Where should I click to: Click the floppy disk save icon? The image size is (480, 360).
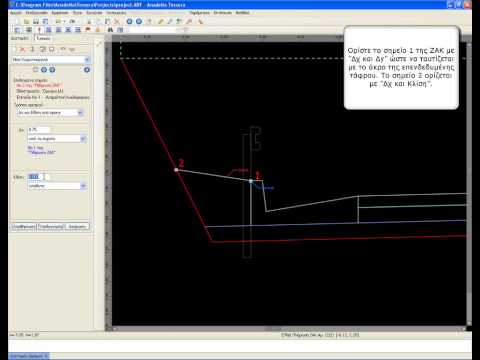[36, 21]
